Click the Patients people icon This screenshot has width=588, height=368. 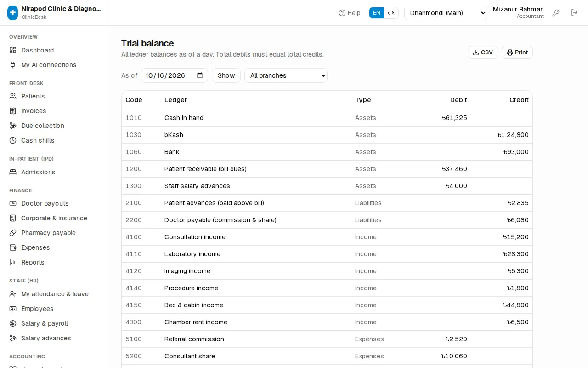click(13, 96)
